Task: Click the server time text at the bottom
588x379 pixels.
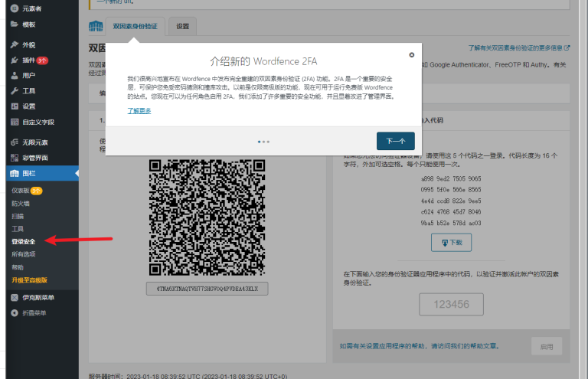Action: click(x=188, y=376)
